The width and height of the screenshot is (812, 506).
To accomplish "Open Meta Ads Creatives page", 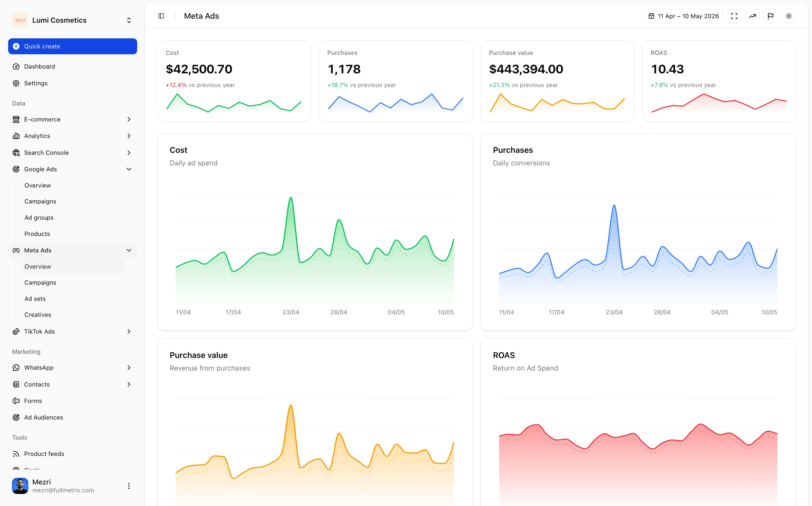I will pos(38,315).
